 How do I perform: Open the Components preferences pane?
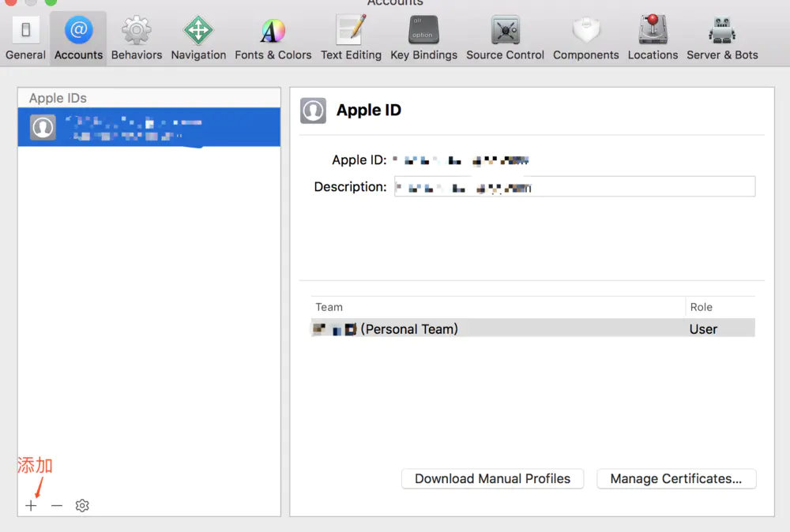pos(585,39)
